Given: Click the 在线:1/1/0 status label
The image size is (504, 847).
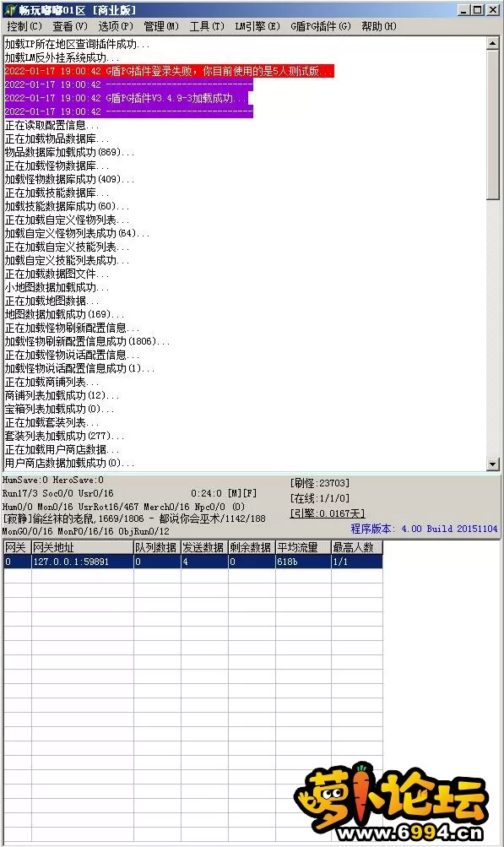Looking at the screenshot, I should coord(320,498).
